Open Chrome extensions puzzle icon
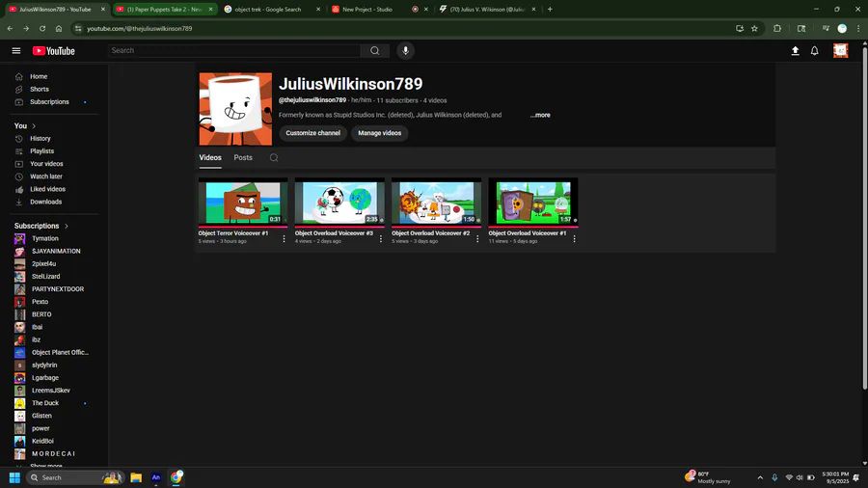 777,28
